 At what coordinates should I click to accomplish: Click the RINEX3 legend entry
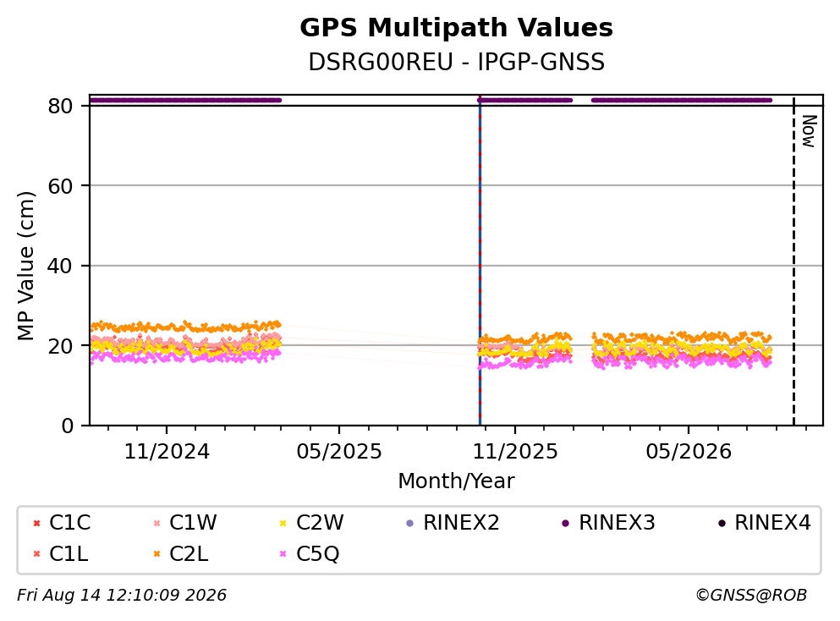(x=608, y=522)
